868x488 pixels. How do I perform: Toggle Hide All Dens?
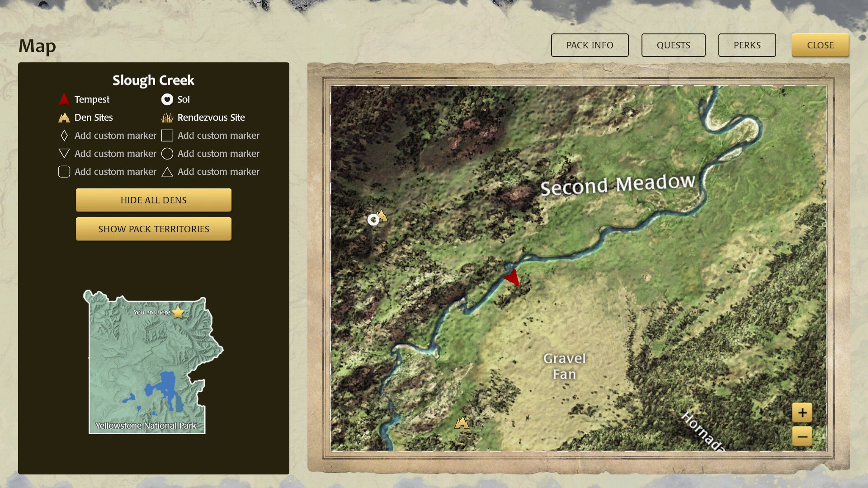tap(154, 200)
